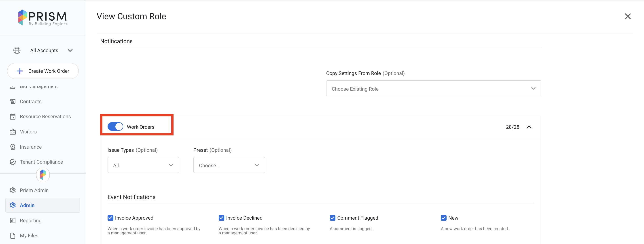Click the Tenant Compliance checkmark icon
The image size is (644, 244).
click(x=13, y=162)
